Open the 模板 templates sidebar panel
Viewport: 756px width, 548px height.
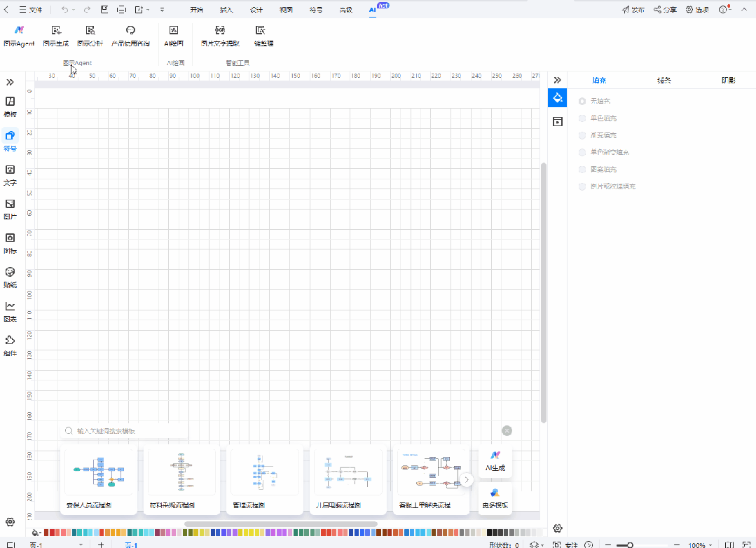click(10, 107)
